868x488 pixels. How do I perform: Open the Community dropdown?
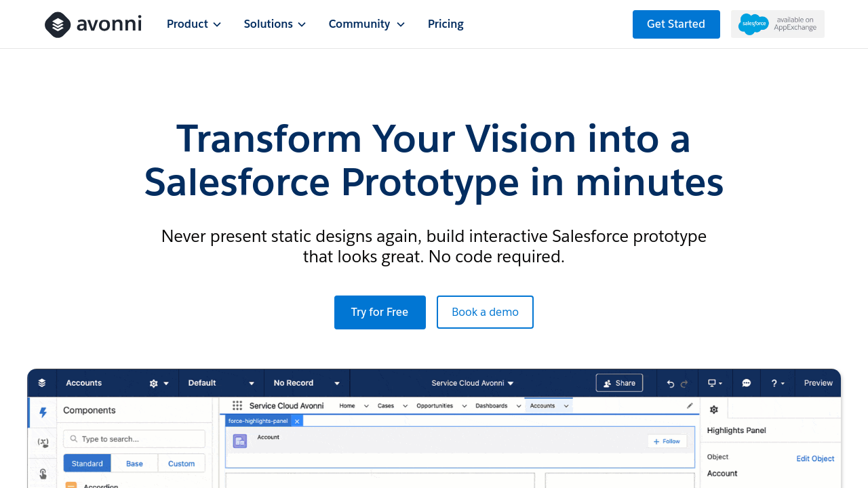[367, 24]
